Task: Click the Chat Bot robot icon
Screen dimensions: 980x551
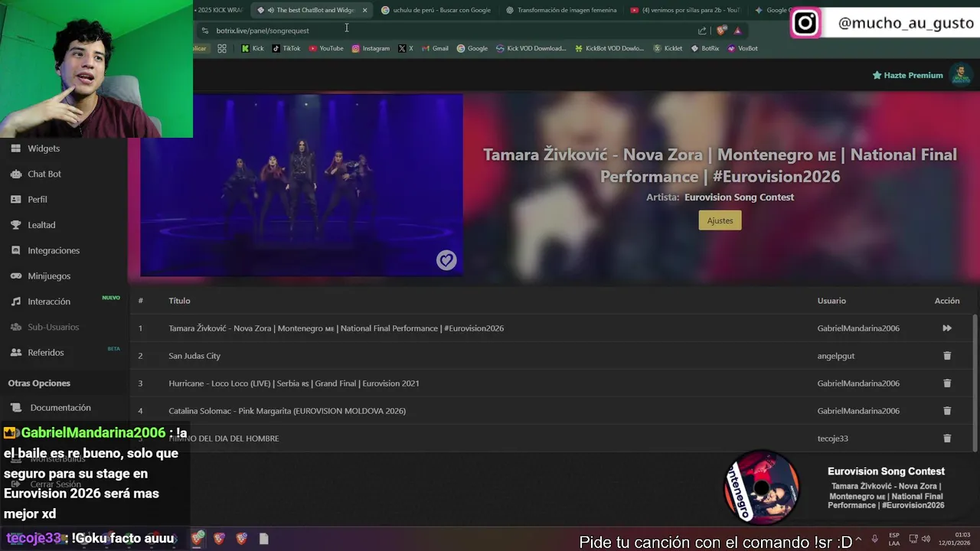Action: click(15, 174)
